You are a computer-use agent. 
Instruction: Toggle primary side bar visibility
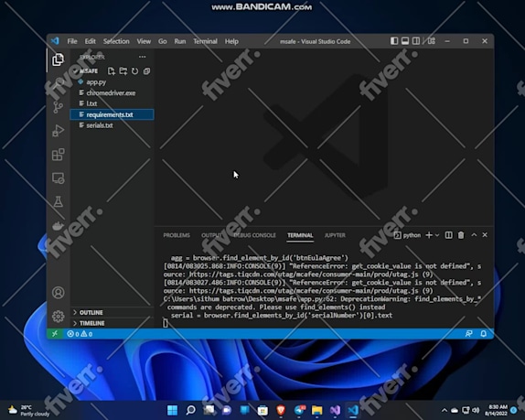(394, 41)
